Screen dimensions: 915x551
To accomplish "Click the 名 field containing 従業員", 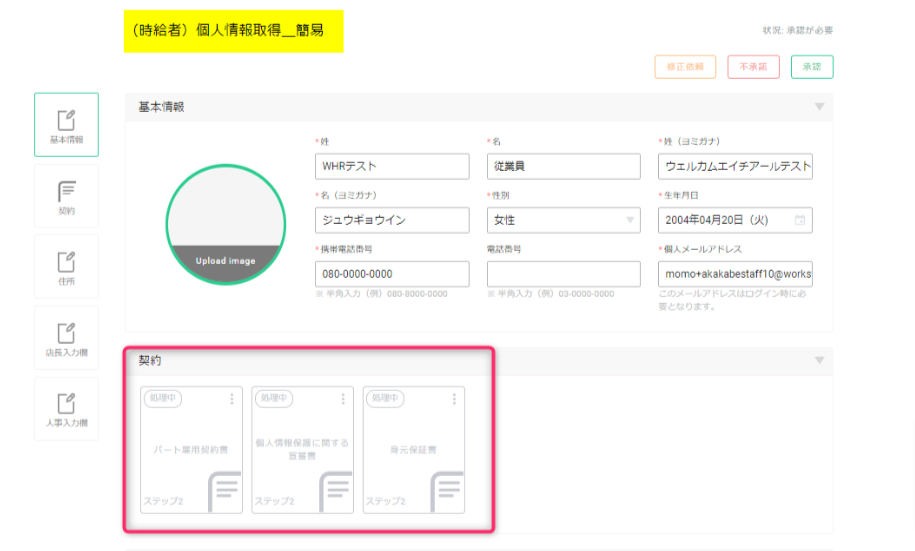I will pos(564,166).
